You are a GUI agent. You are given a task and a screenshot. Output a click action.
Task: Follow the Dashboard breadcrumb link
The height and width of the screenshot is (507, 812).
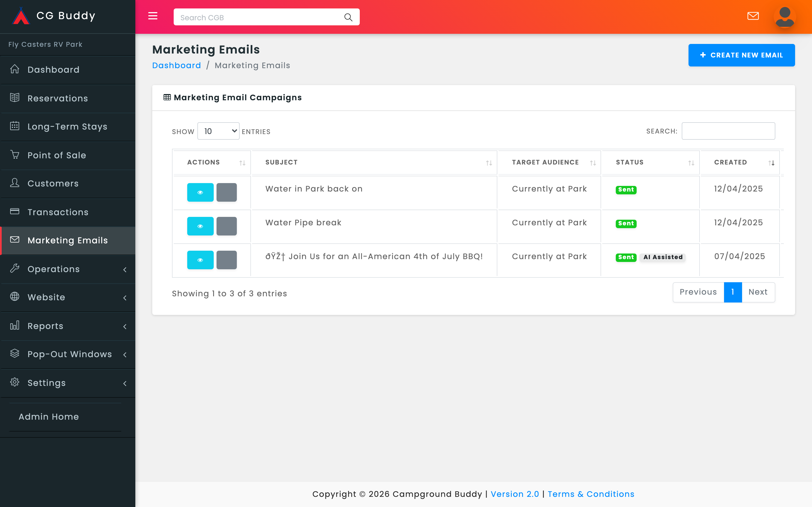click(x=176, y=65)
